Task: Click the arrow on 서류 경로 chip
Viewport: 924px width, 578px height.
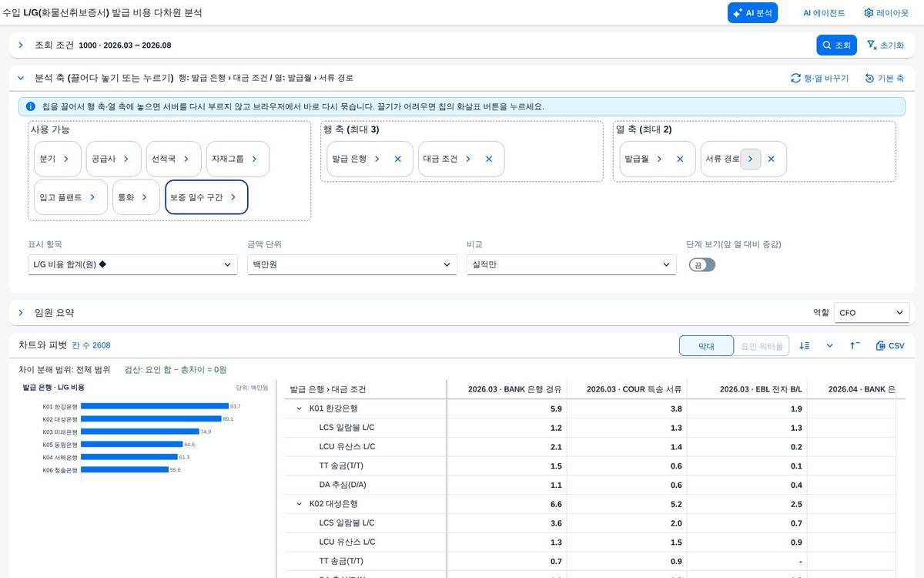Action: pyautogui.click(x=751, y=159)
